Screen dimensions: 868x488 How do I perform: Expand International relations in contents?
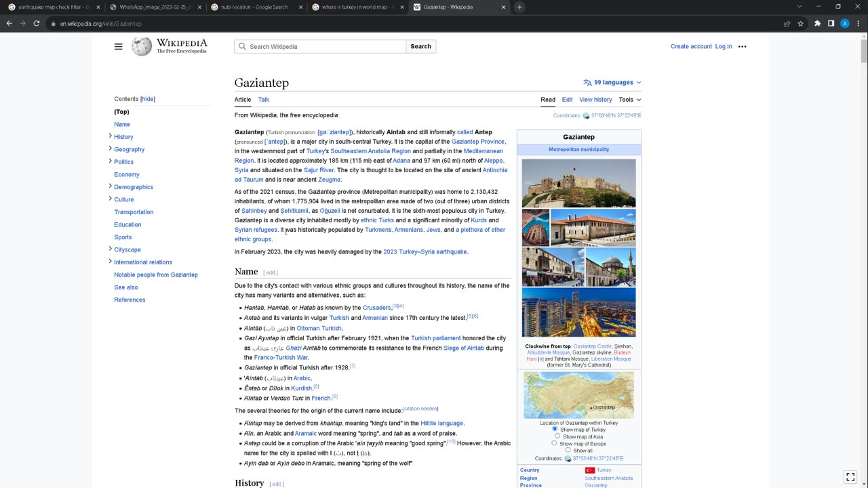click(x=110, y=262)
